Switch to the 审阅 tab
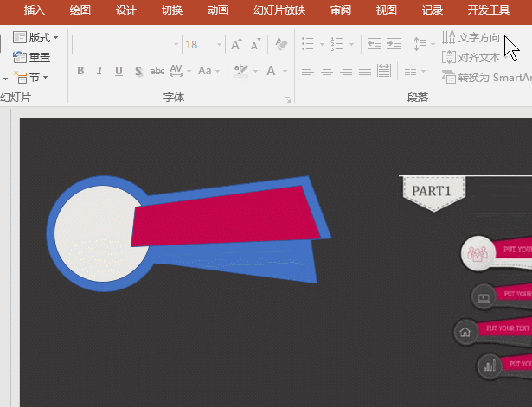 pos(341,10)
